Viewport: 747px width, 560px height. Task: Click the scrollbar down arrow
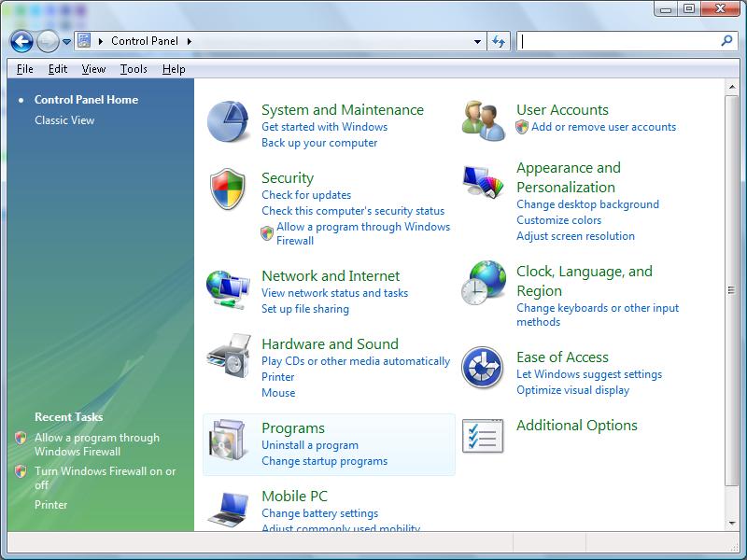tap(732, 524)
